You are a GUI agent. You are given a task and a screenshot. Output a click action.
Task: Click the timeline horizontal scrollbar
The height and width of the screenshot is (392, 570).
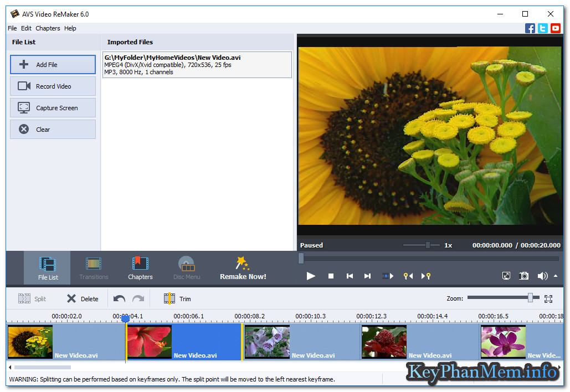43,367
